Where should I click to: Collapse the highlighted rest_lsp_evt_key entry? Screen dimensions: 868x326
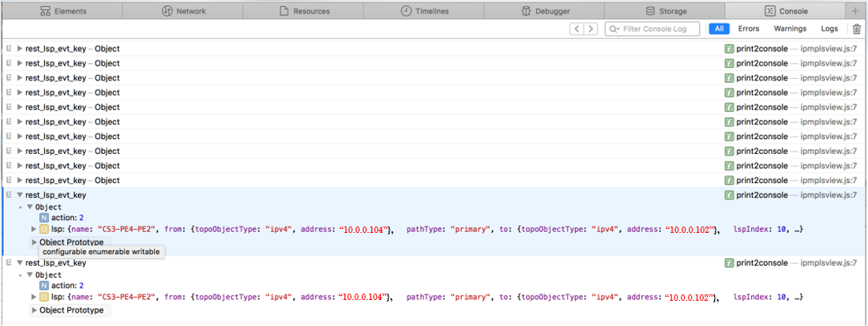pyautogui.click(x=20, y=195)
